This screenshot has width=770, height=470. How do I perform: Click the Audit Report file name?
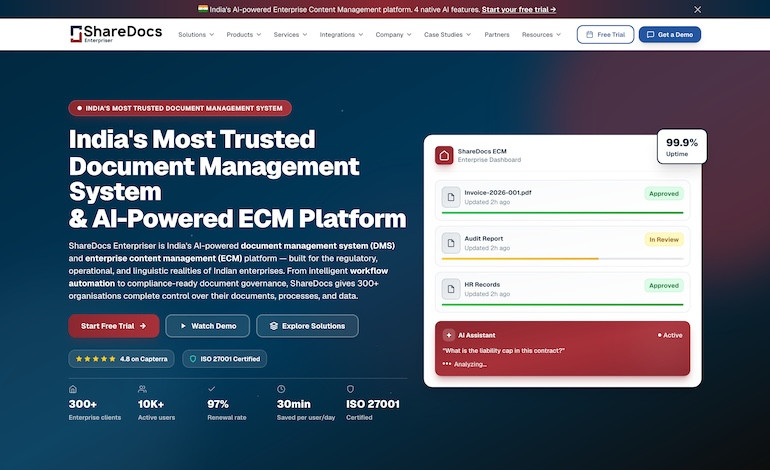coord(484,238)
